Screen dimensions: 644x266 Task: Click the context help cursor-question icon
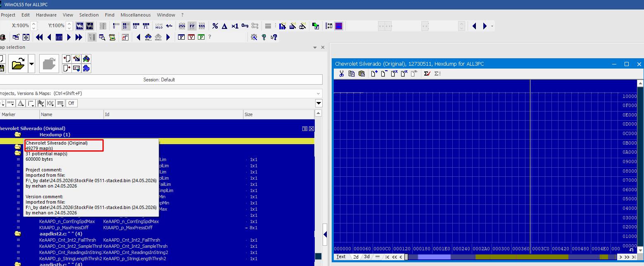(x=274, y=37)
